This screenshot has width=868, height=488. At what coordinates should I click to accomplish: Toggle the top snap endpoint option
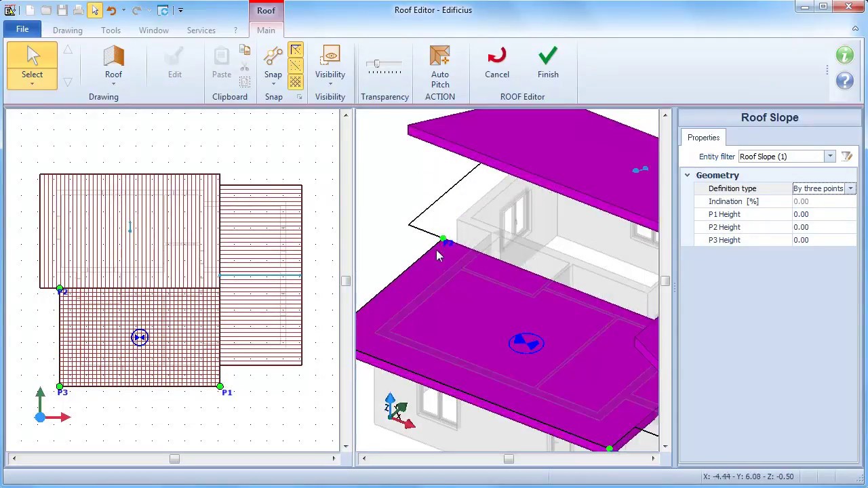(x=296, y=51)
